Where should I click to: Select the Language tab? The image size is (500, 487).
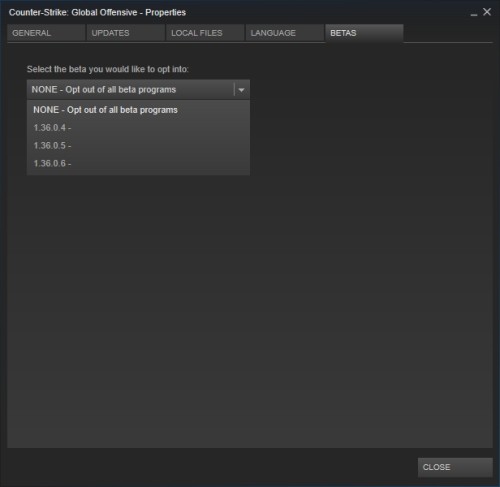pyautogui.click(x=285, y=33)
